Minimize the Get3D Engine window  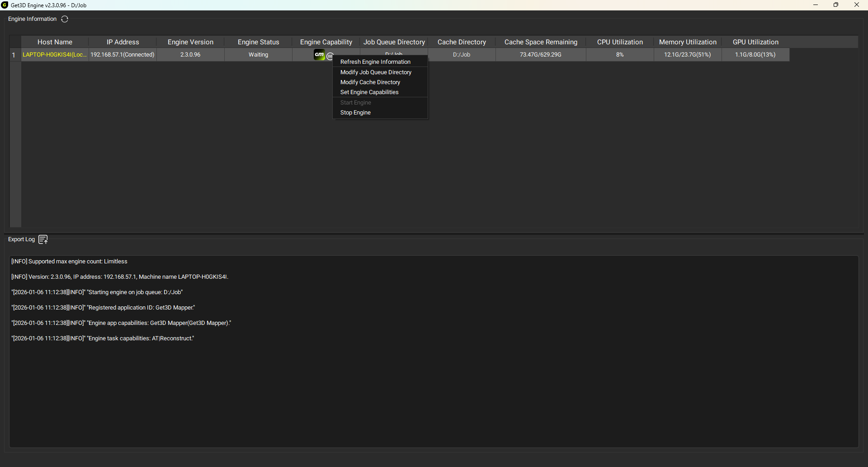[816, 5]
